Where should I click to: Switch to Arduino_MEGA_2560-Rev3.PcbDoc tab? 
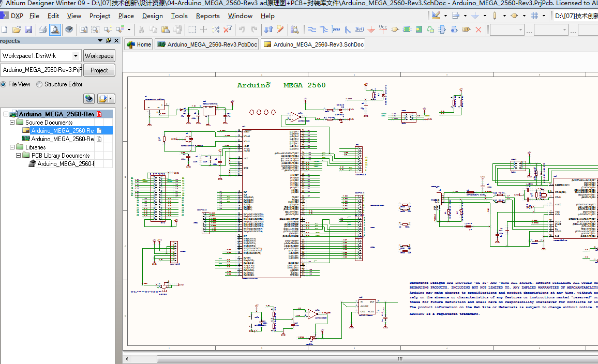(x=207, y=44)
